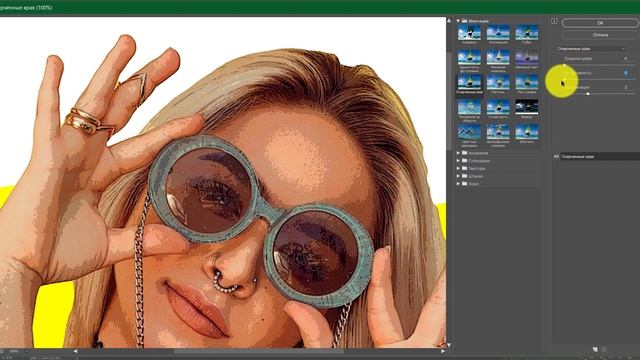This screenshot has width=640, height=360.
Task: Open the Очерченные края filter dropdown
Action: point(591,49)
